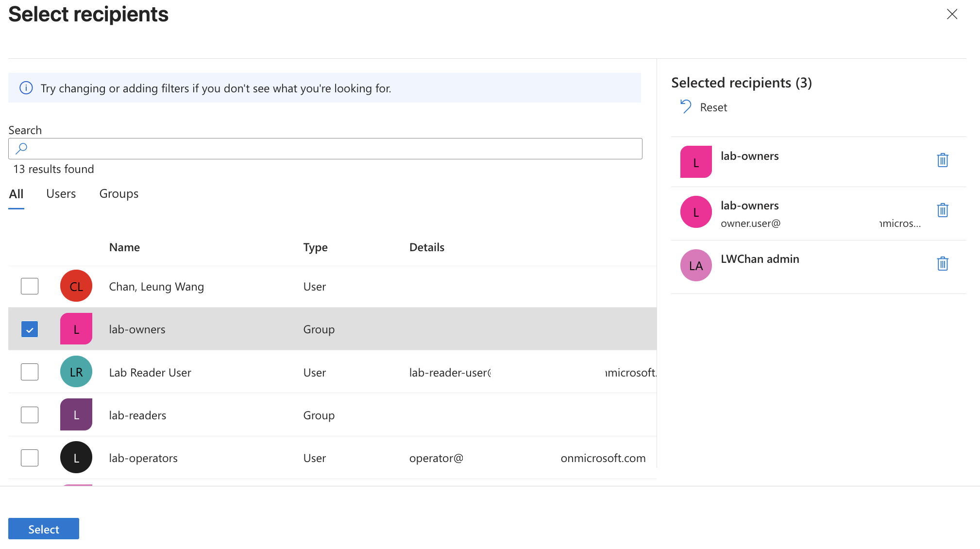Uncheck the lab-owners group checkbox

click(x=30, y=329)
